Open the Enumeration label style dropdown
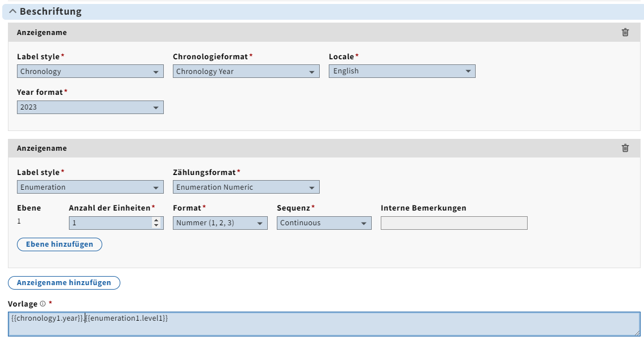 pos(90,187)
